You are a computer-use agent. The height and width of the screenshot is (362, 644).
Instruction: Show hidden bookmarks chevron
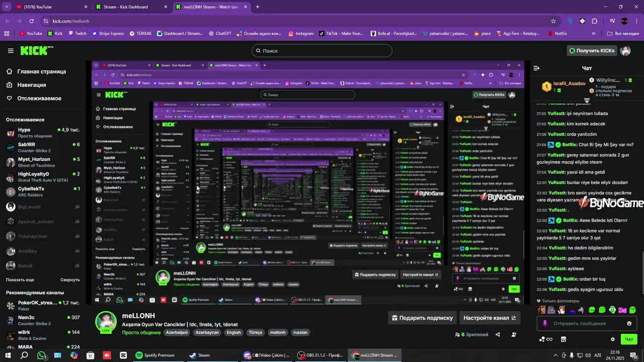click(594, 34)
